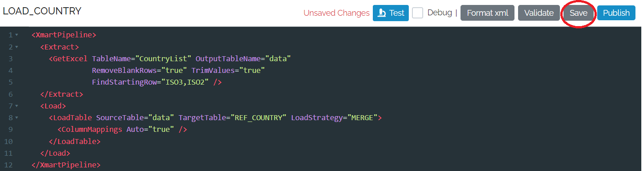Click the "REF_COUNTRY" TargetTable value
The height and width of the screenshot is (171, 644).
point(258,118)
